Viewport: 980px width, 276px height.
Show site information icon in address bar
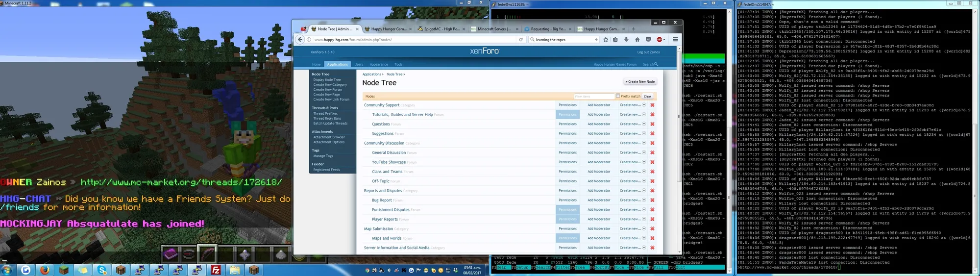point(309,40)
